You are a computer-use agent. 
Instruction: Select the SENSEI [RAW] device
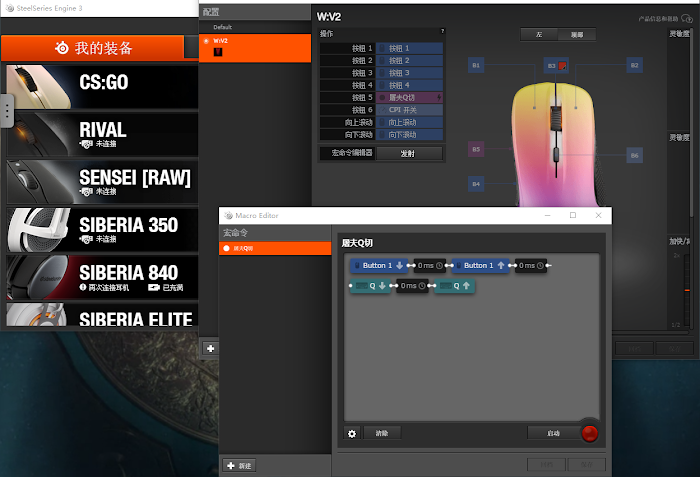point(102,182)
